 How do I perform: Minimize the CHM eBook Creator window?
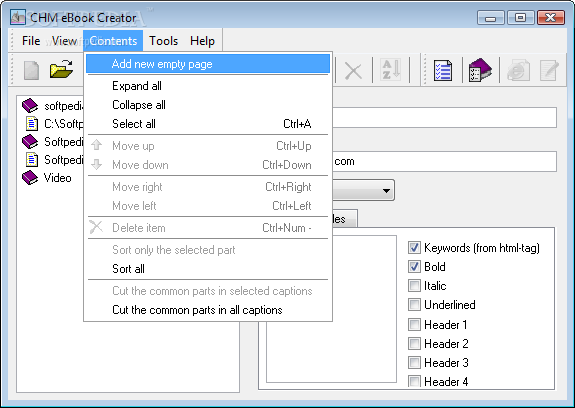click(491, 18)
